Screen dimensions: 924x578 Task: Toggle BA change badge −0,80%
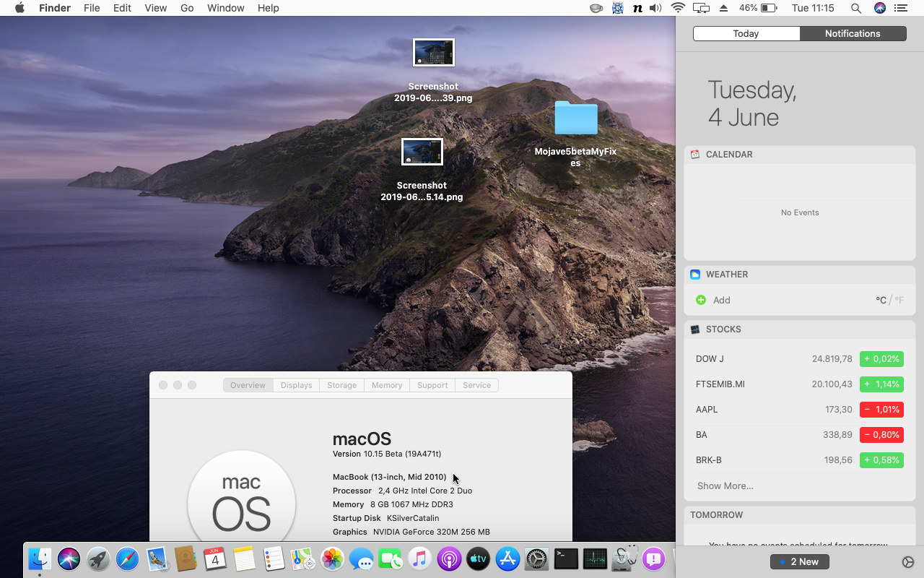(881, 434)
